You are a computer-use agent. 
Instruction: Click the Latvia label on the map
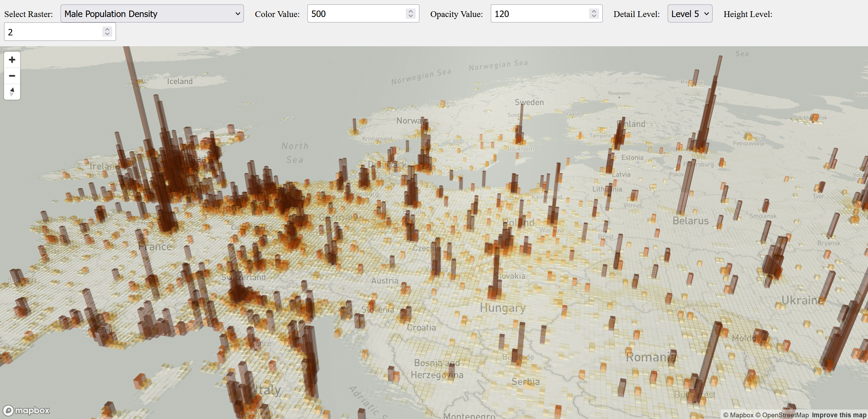click(621, 174)
